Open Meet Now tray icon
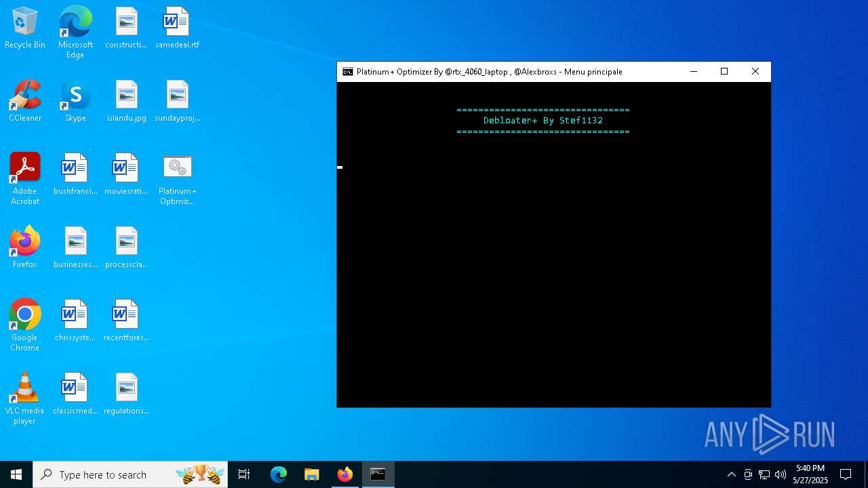 pos(748,474)
